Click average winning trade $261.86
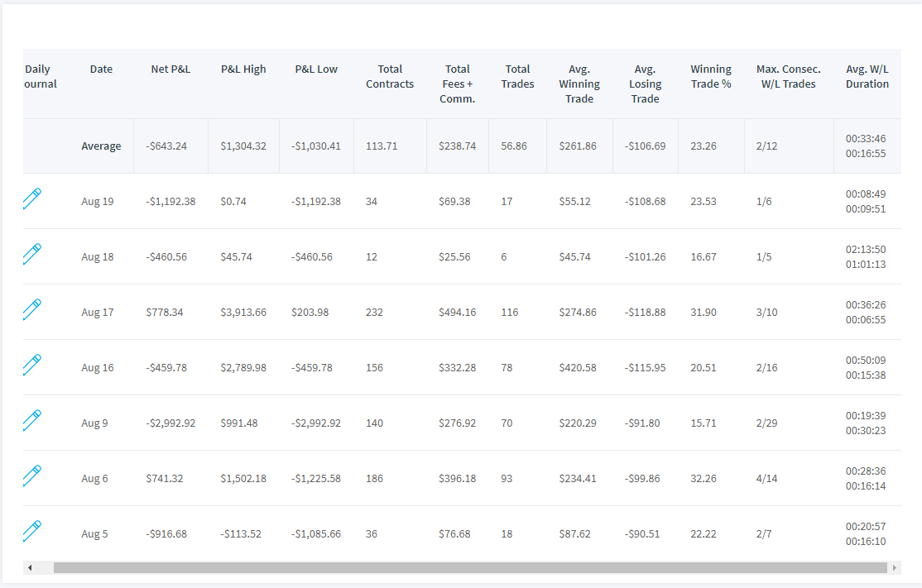 point(578,146)
